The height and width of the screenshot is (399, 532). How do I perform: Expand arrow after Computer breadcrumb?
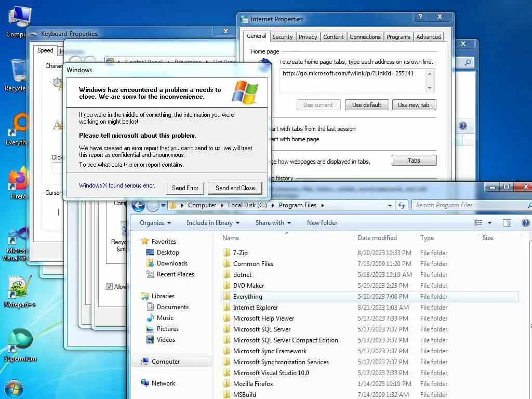point(222,205)
